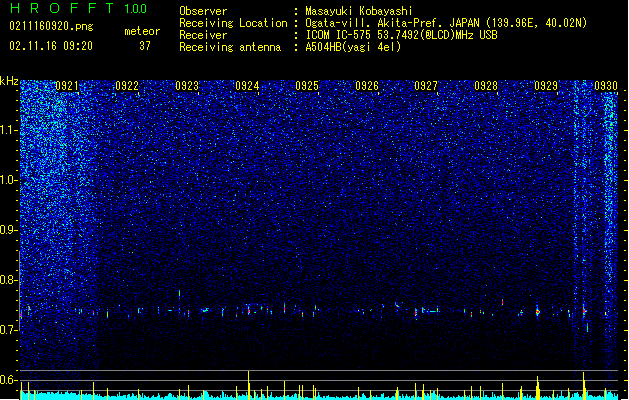Click the Receiving Location label

233,23
